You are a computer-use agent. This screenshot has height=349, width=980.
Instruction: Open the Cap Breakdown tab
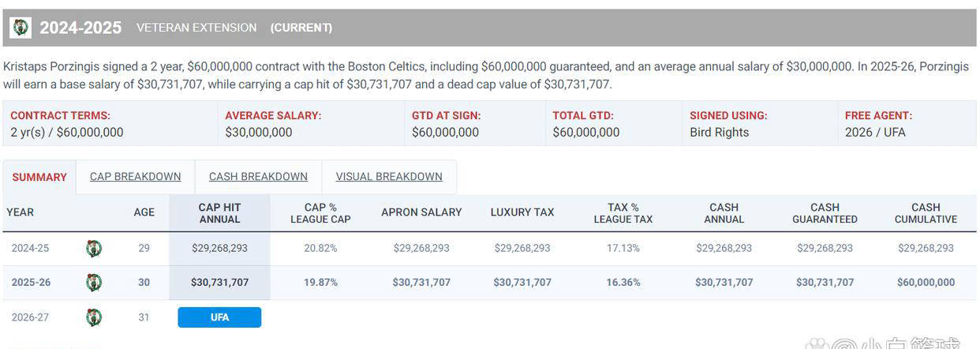136,177
